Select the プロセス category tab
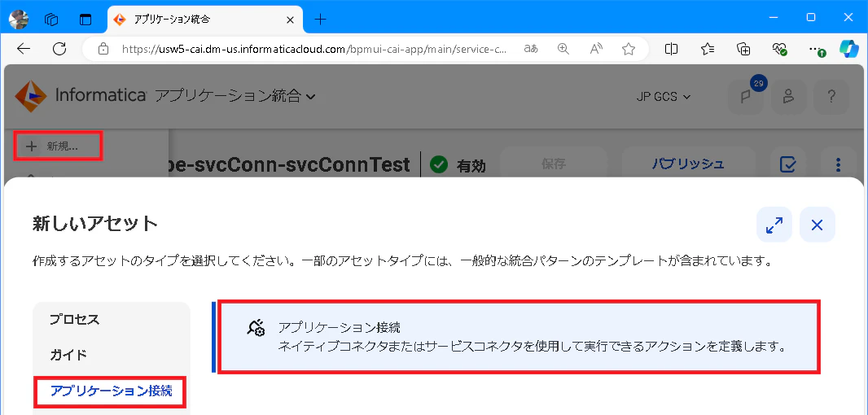 pos(75,319)
